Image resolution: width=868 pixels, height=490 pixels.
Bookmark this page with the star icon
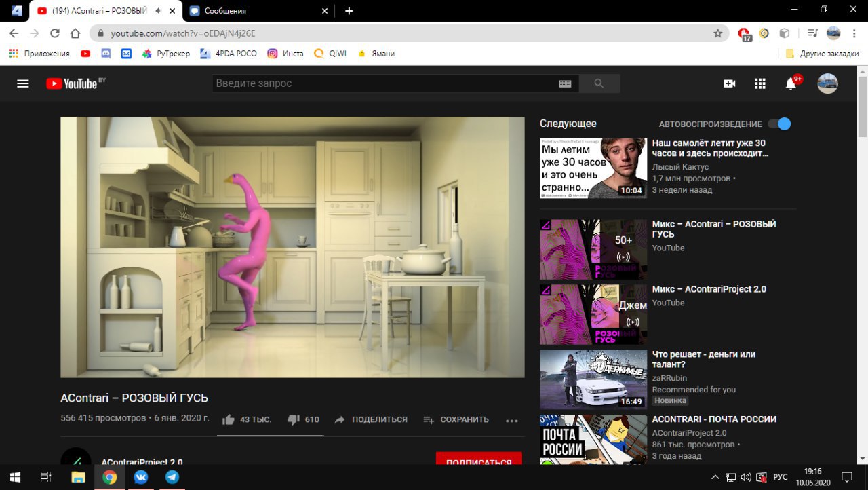point(717,33)
